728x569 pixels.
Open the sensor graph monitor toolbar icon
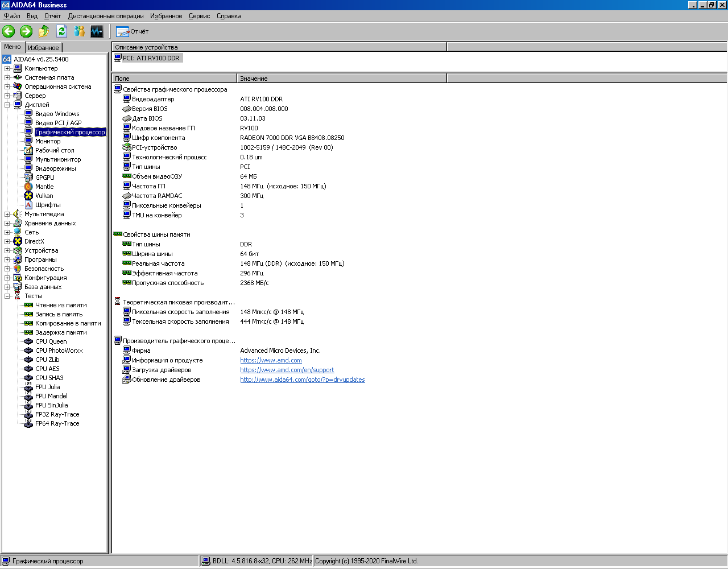(x=97, y=31)
